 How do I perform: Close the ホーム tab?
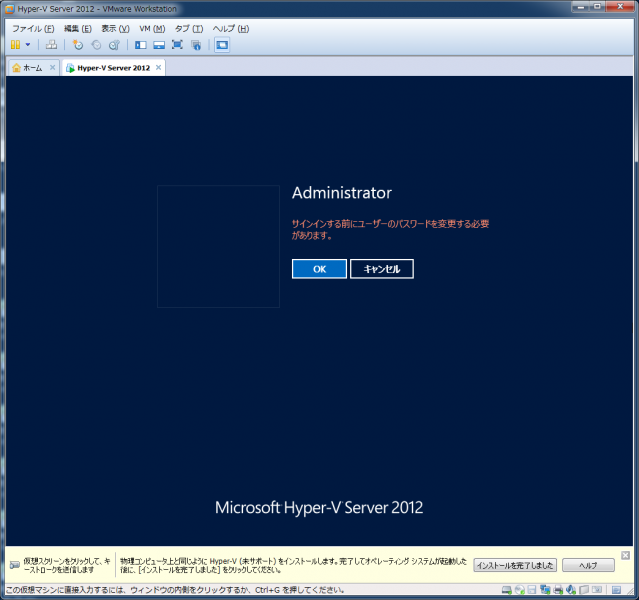point(53,67)
